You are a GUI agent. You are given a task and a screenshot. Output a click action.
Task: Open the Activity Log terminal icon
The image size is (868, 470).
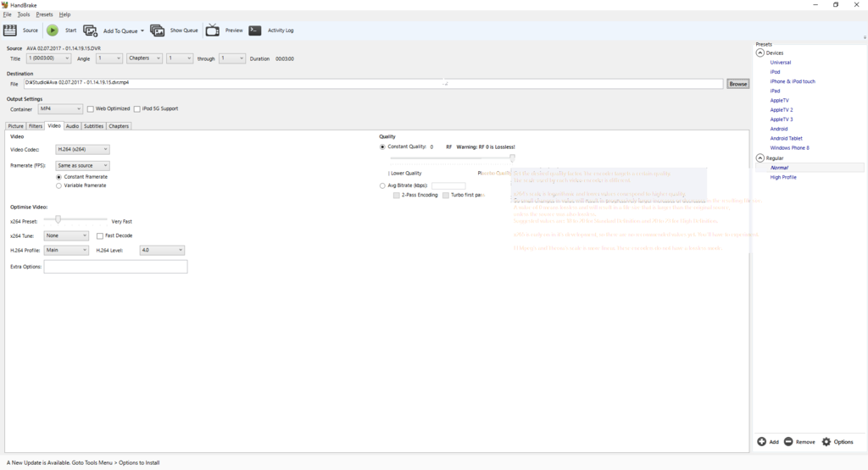[255, 30]
